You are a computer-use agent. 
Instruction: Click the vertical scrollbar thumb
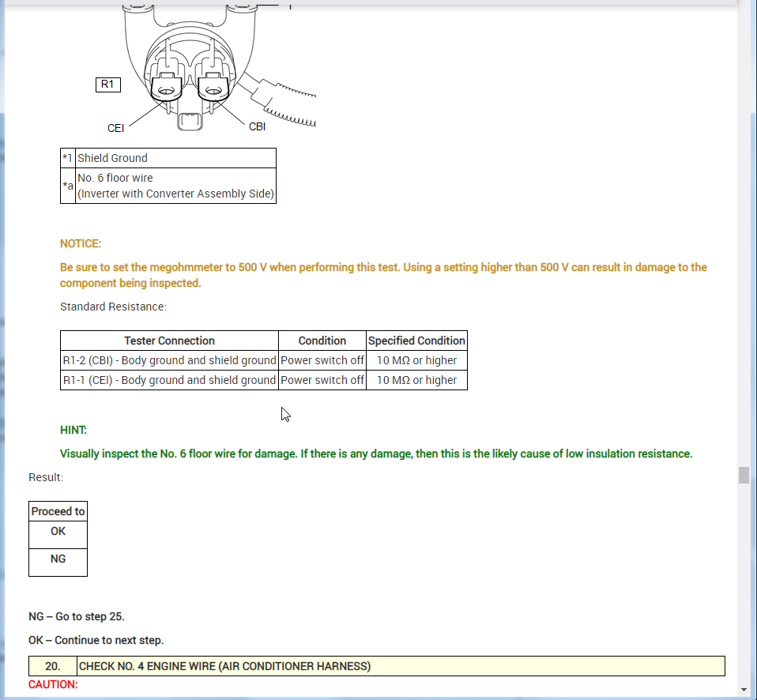pos(744,475)
